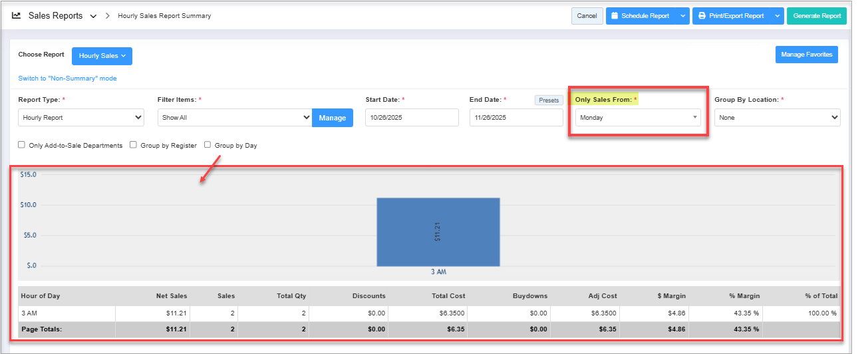Click the calendar icon on Schedule Report
Viewport: 868px width, 354px height.
615,16
